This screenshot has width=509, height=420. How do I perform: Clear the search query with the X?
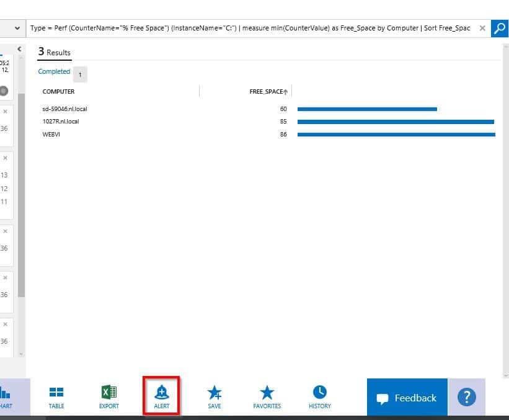point(482,29)
